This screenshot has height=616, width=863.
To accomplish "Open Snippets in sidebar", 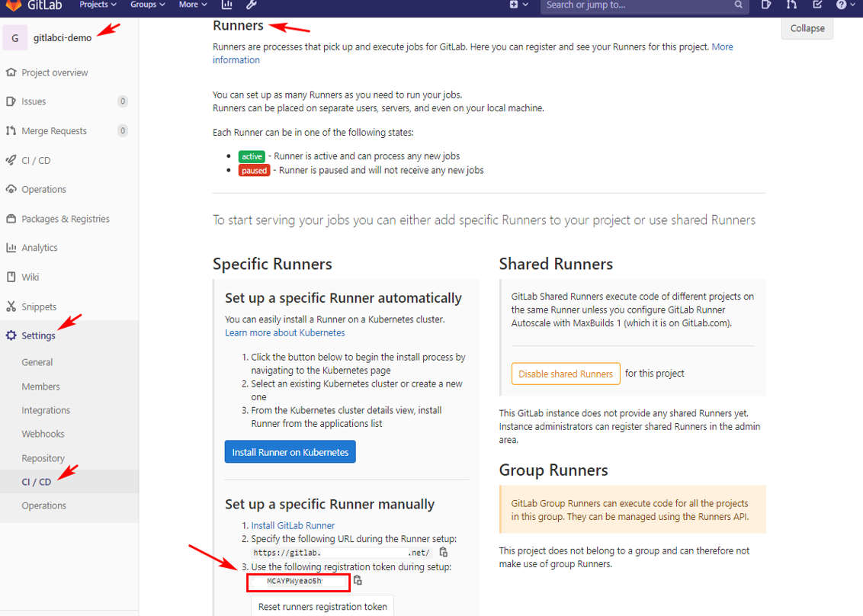I will tap(39, 306).
